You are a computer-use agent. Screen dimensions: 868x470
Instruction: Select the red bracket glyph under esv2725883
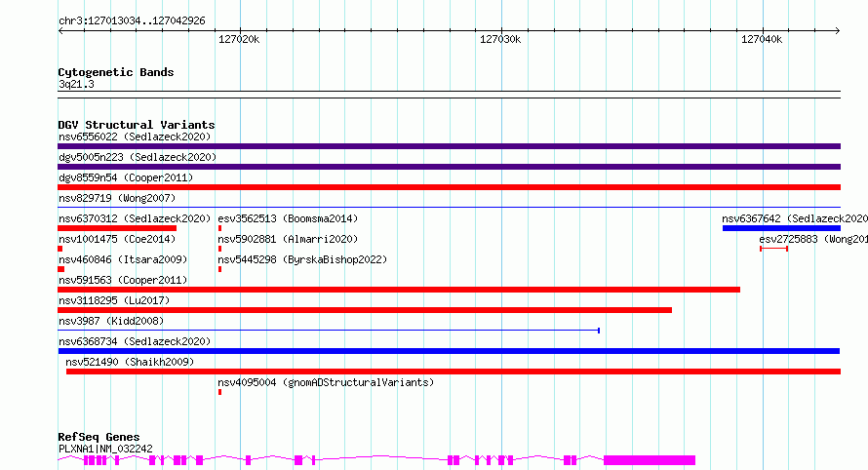(774, 249)
